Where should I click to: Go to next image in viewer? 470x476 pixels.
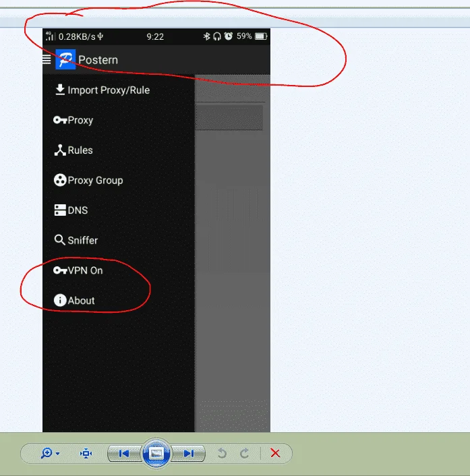coord(188,453)
